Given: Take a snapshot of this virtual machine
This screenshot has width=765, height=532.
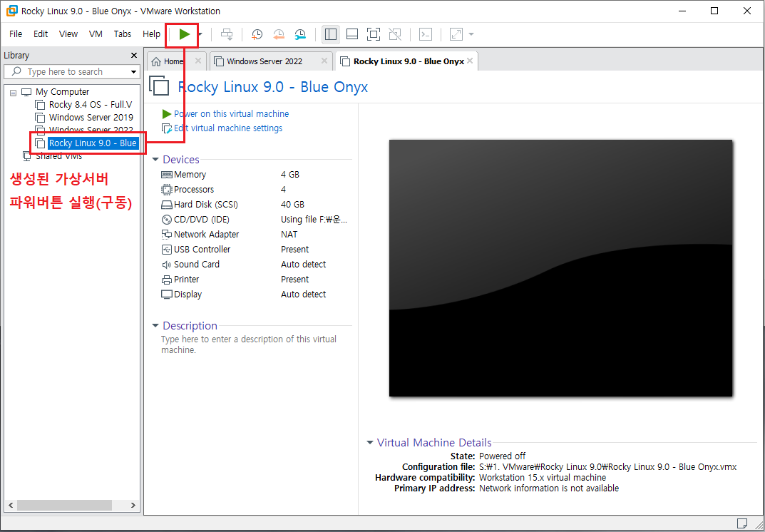Looking at the screenshot, I should pos(257,34).
